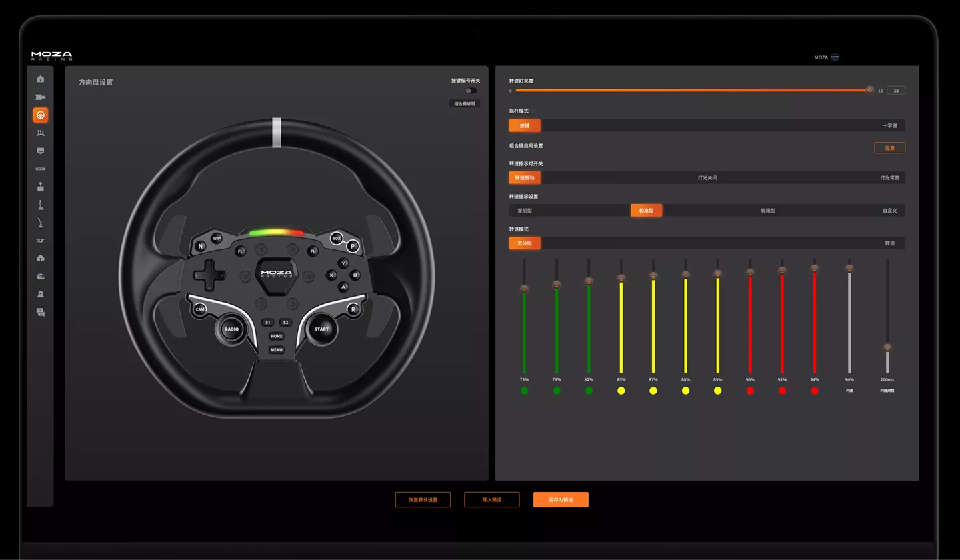Open the pedals settings sidebar icon
Screen dimensions: 960x560
(x=41, y=133)
